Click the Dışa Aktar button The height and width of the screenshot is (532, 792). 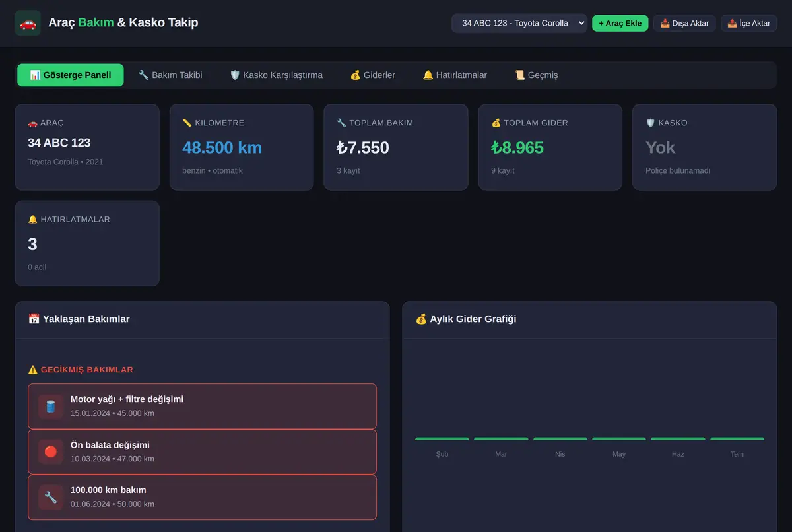point(684,23)
